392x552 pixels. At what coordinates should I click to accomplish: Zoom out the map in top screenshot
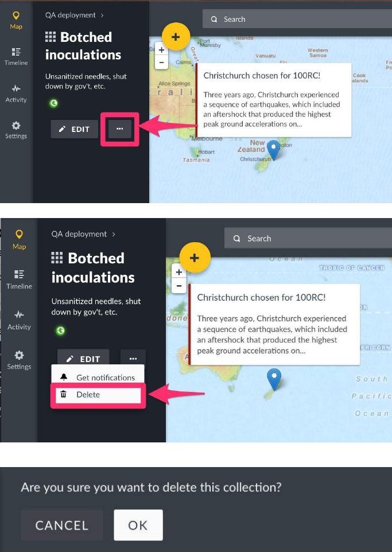click(x=161, y=63)
